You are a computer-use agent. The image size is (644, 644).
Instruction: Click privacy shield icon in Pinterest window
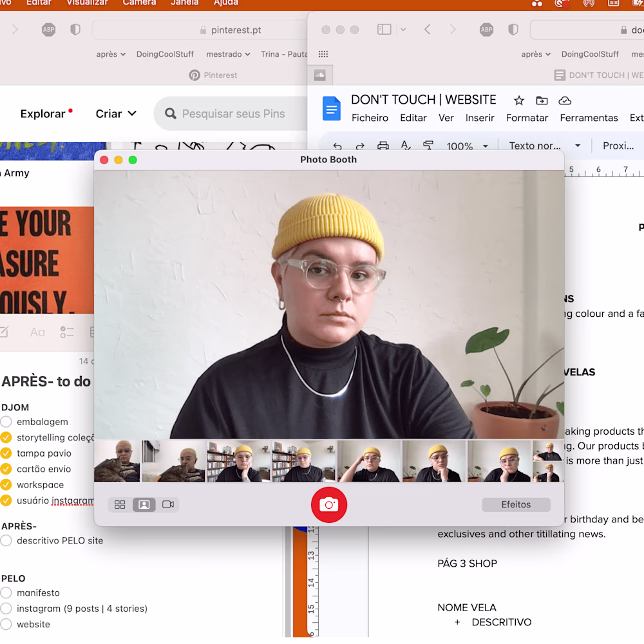click(x=75, y=30)
